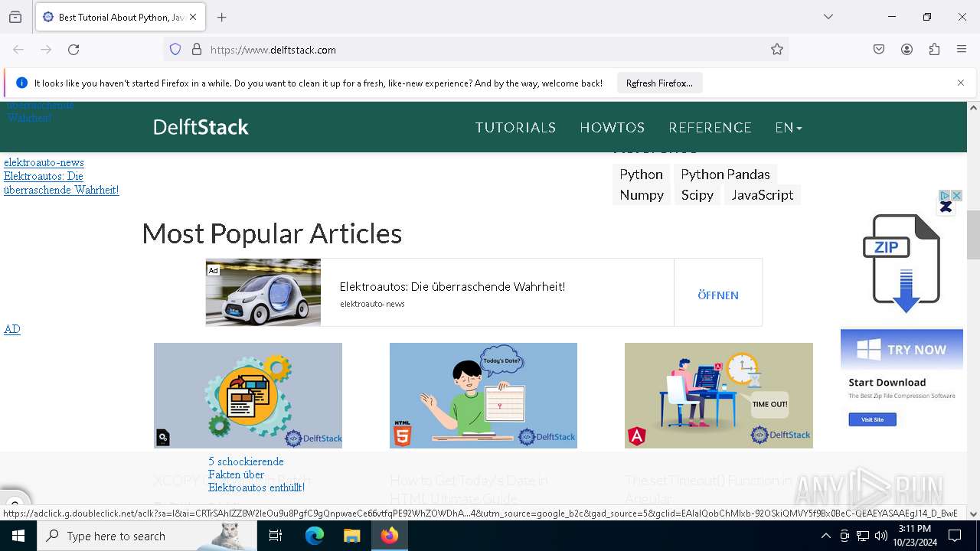Screen dimensions: 980x551
Task: Open the extensions puzzle icon
Action: (x=934, y=50)
